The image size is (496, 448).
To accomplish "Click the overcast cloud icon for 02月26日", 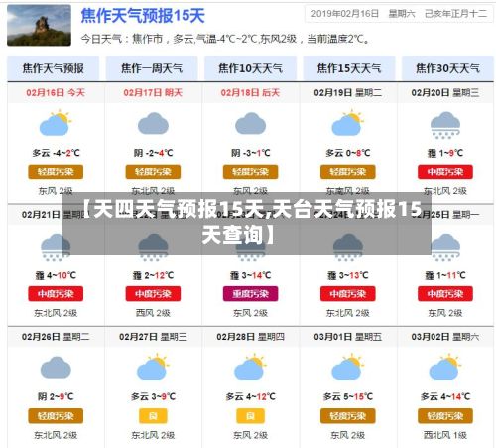I will click(x=56, y=368).
